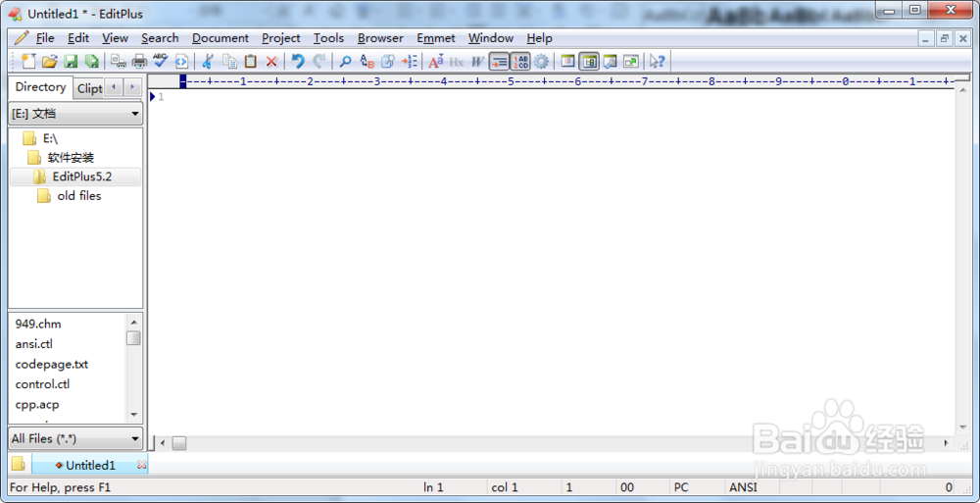The image size is (980, 503).
Task: Create a new document with toolbar icon
Action: tap(28, 61)
